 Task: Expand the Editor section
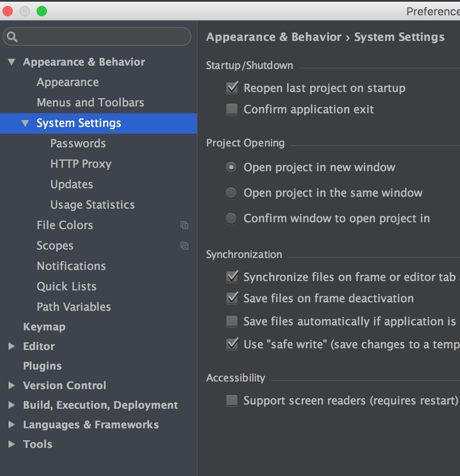(11, 347)
